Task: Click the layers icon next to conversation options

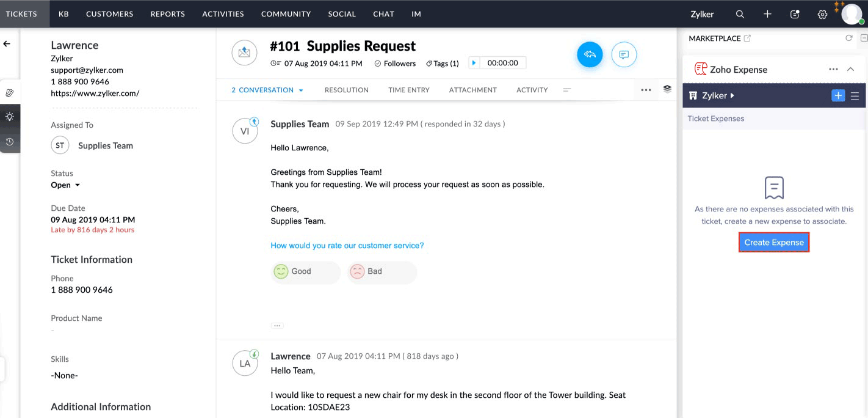Action: tap(667, 89)
